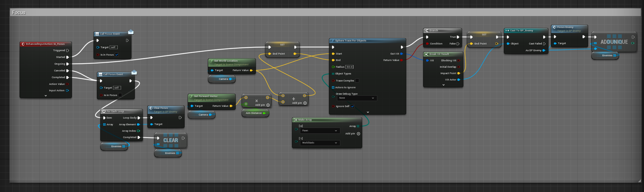Select the Focus comment box title

pos(19,12)
